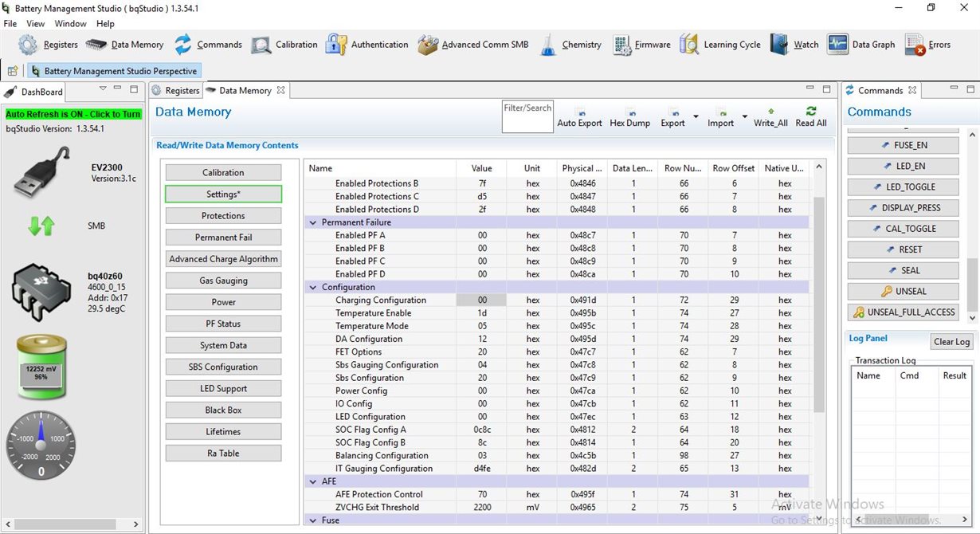Switch to the Registers tab

pos(175,91)
